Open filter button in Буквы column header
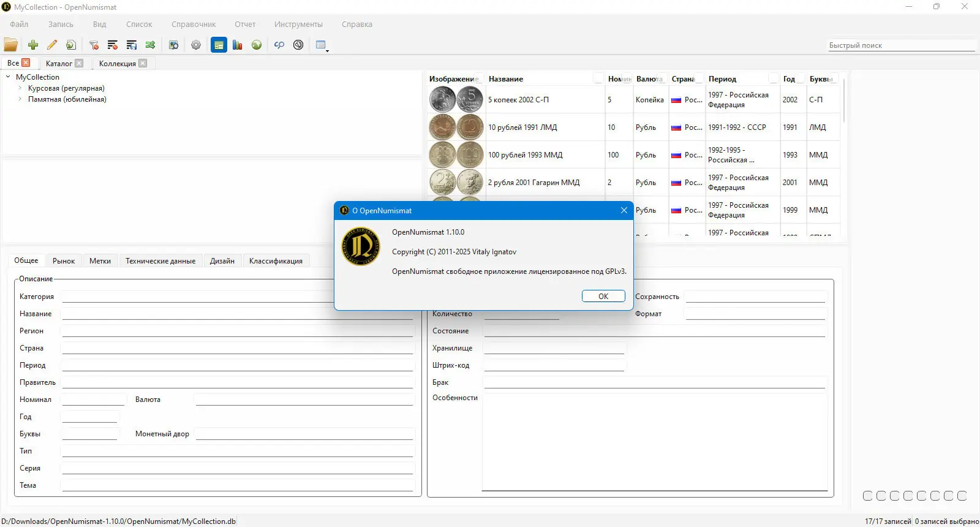980x527 pixels. click(x=834, y=78)
